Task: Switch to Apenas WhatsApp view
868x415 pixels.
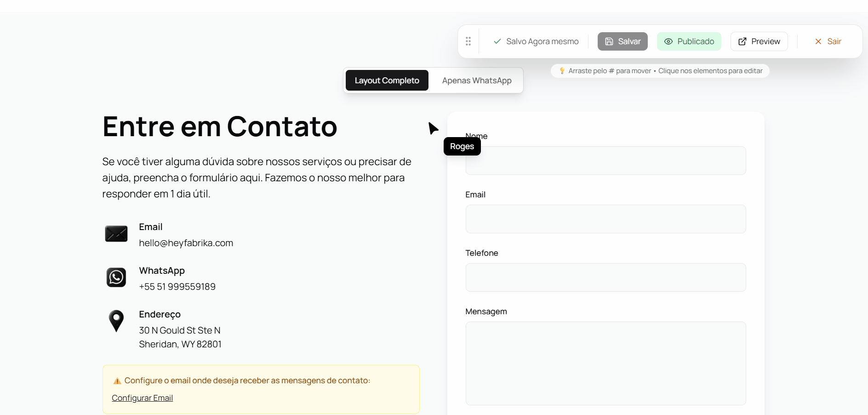Action: 476,80
